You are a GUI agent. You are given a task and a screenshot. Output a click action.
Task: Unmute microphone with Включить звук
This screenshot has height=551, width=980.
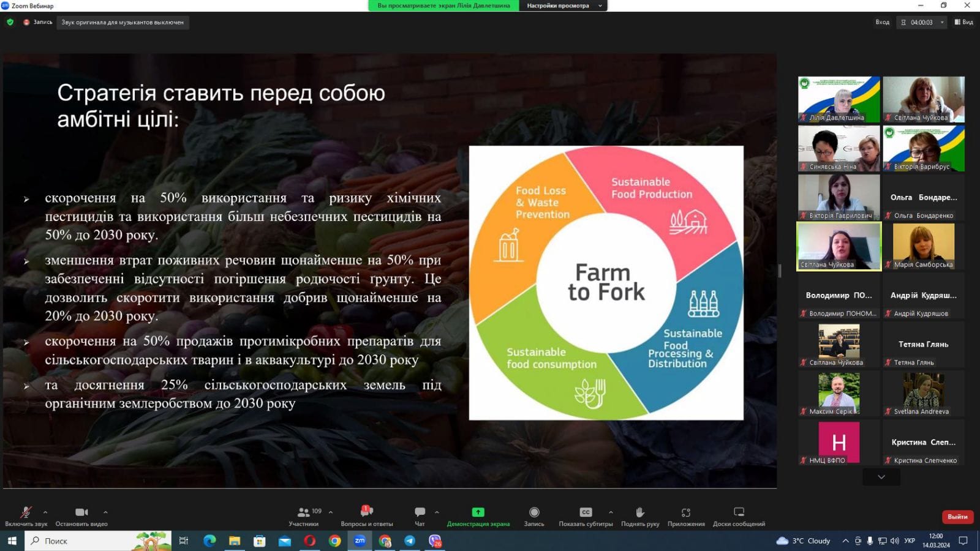(x=26, y=515)
